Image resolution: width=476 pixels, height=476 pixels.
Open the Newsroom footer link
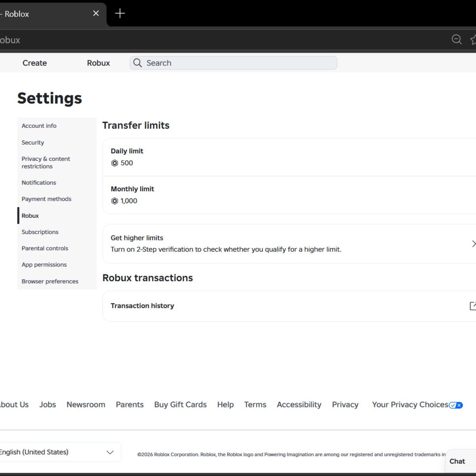(86, 405)
